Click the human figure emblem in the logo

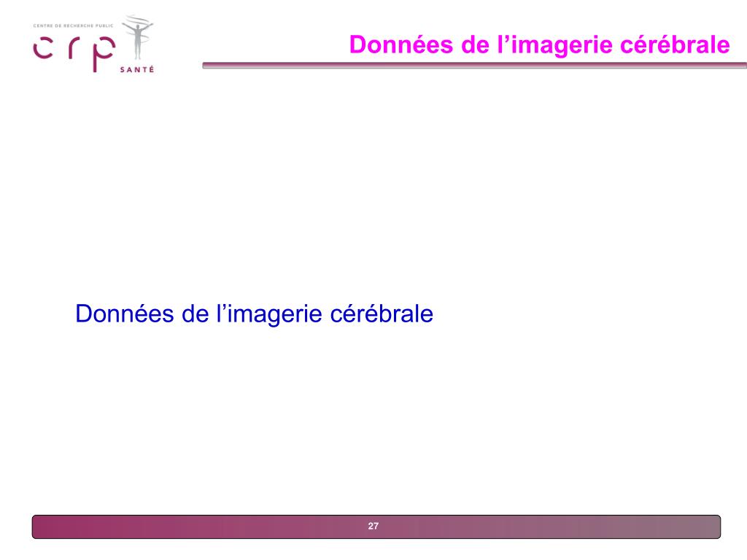(138, 37)
